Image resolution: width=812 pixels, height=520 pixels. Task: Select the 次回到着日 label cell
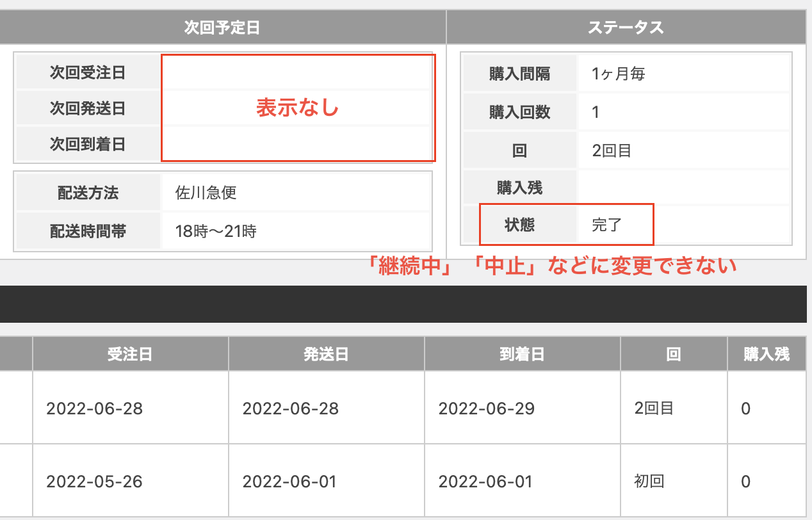point(88,144)
